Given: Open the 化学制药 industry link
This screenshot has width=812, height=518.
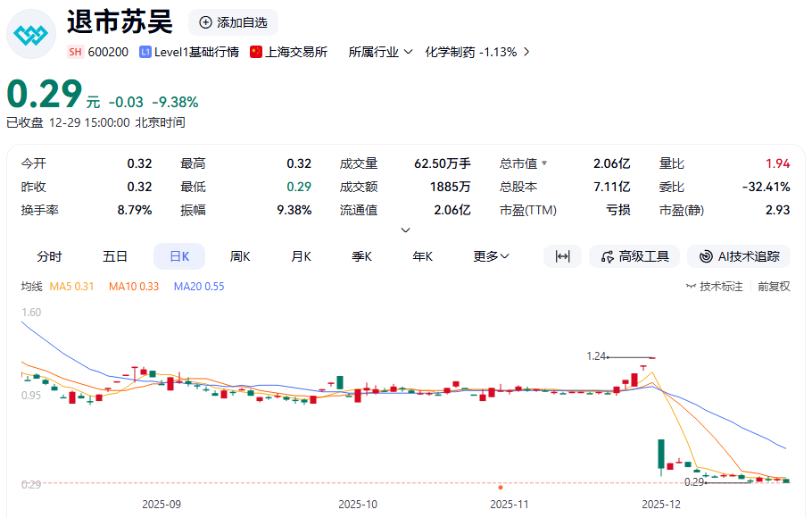Looking at the screenshot, I should coord(477,52).
